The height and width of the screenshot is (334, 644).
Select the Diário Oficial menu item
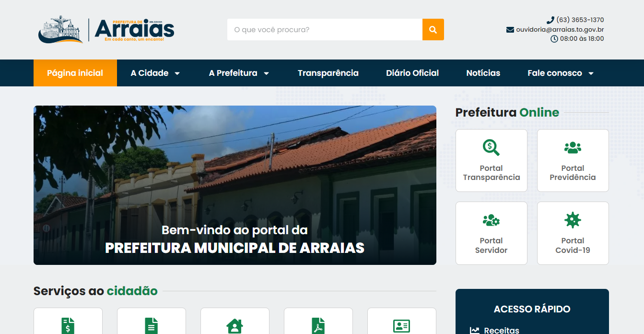[x=412, y=73]
